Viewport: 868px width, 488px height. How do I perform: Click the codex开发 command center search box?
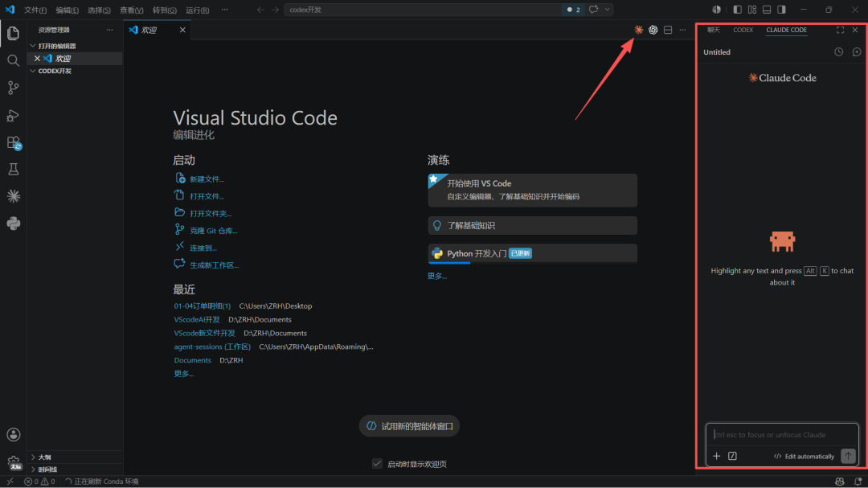[x=424, y=10]
